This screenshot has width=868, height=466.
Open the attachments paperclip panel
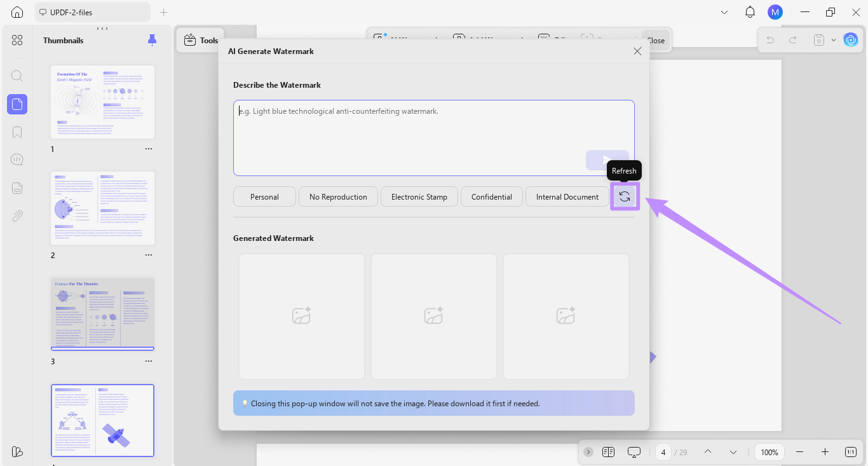(x=17, y=216)
